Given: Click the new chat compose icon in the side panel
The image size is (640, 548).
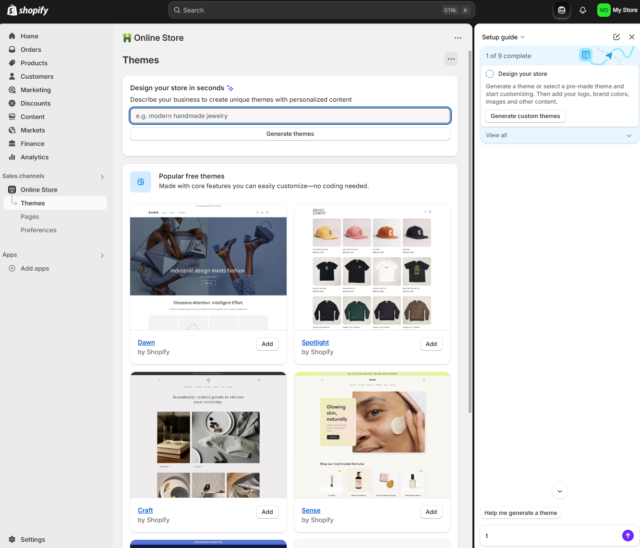Looking at the screenshot, I should coord(616,37).
